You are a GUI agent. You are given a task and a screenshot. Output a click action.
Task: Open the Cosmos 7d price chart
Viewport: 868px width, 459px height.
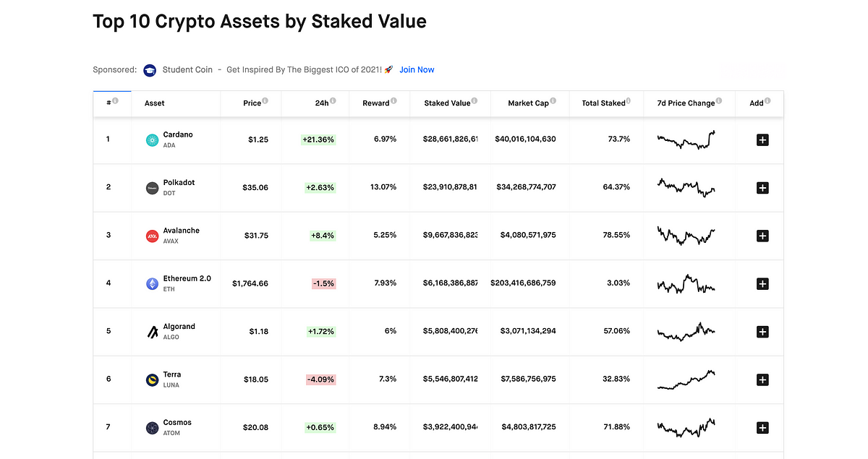pos(686,428)
